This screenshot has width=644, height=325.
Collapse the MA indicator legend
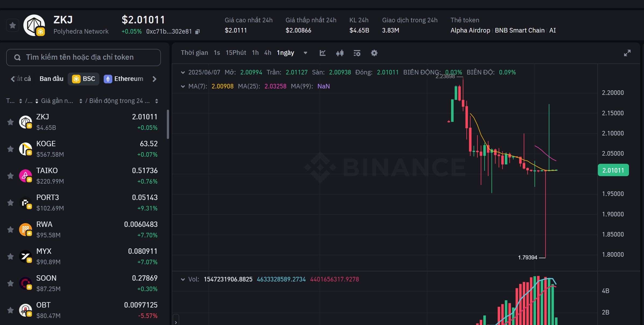(x=183, y=86)
